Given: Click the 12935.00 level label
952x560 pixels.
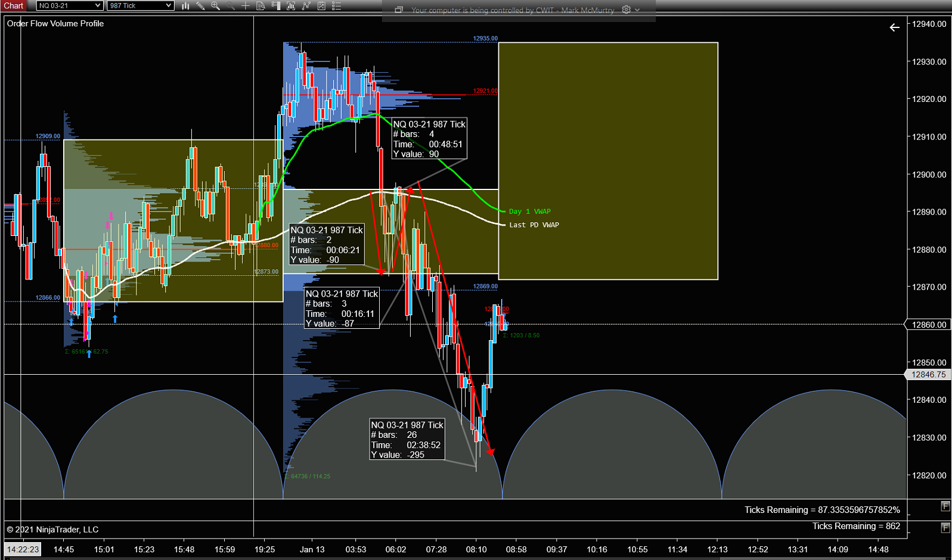Looking at the screenshot, I should pyautogui.click(x=485, y=39).
